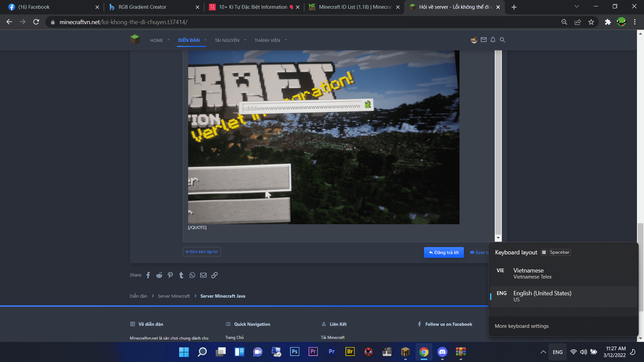Open Photoshop from the taskbar

[x=295, y=352]
